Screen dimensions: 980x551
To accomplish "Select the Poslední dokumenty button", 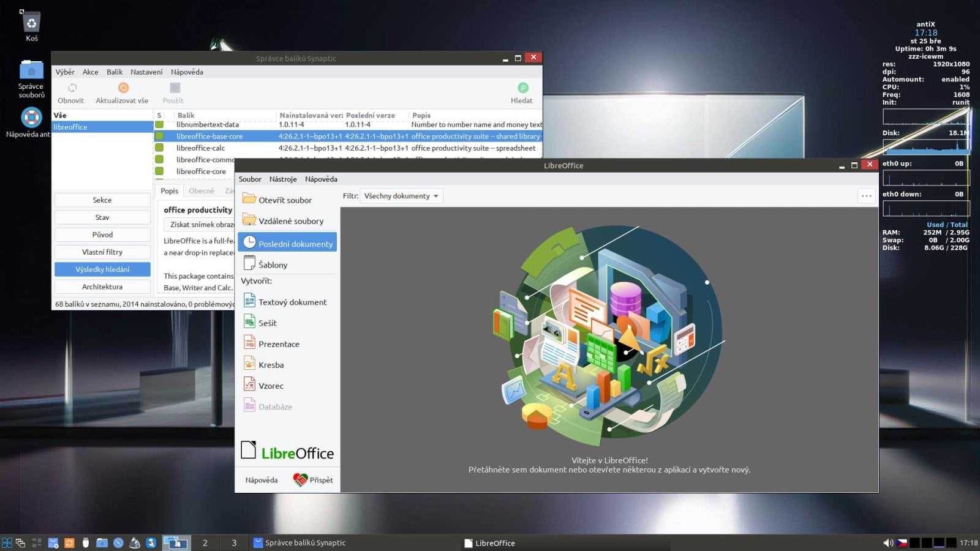I will (x=287, y=242).
